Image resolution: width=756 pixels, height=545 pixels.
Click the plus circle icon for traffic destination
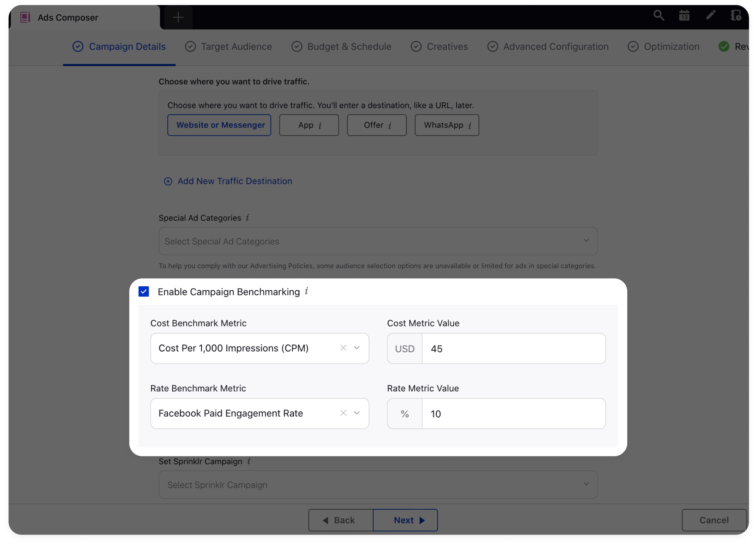168,182
